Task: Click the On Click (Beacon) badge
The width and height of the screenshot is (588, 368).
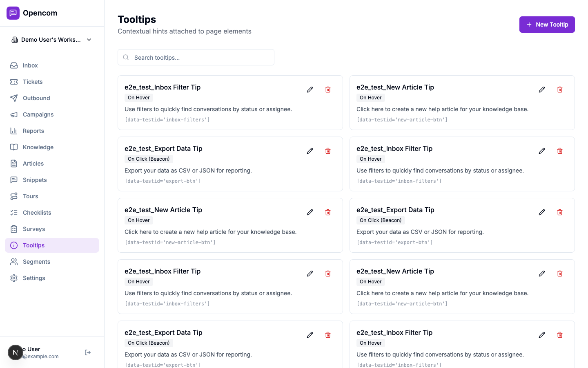Action: click(149, 159)
